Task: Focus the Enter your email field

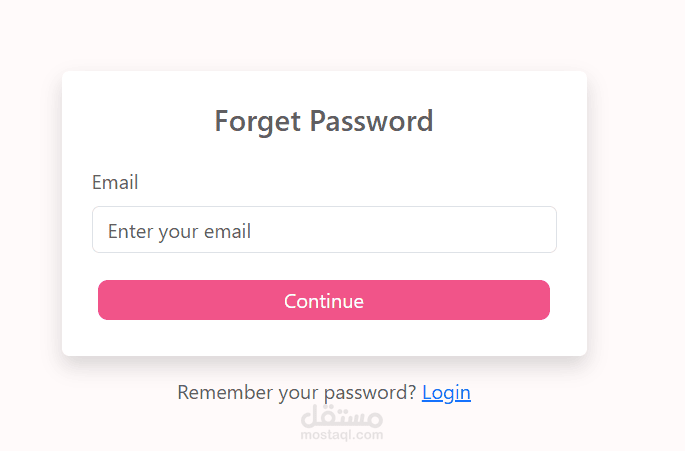Action: click(324, 229)
